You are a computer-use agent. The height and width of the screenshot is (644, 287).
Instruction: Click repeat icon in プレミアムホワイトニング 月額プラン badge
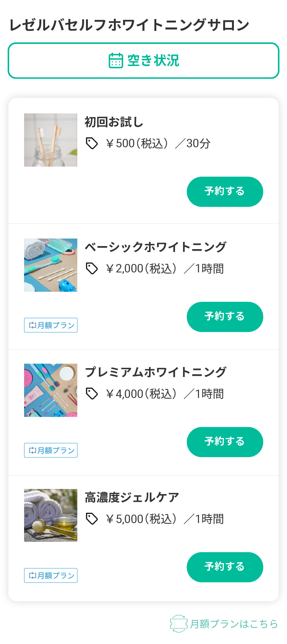pyautogui.click(x=32, y=451)
